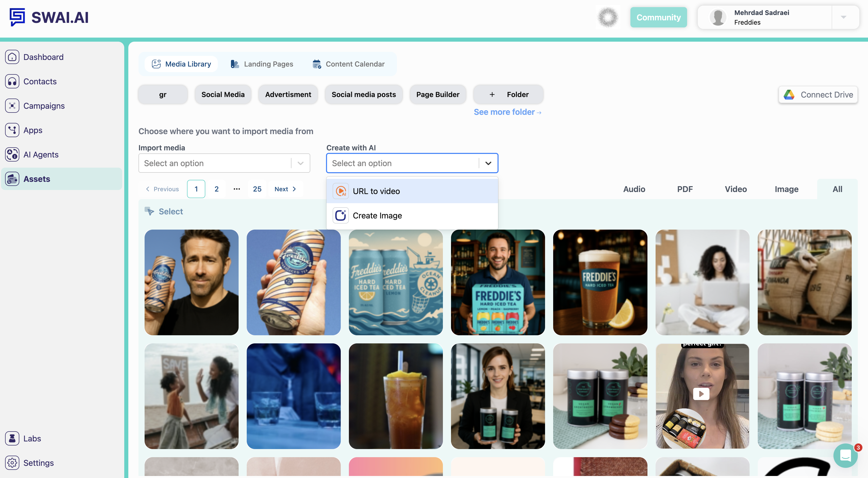868x478 pixels.
Task: Jump to page 25
Action: [257, 189]
